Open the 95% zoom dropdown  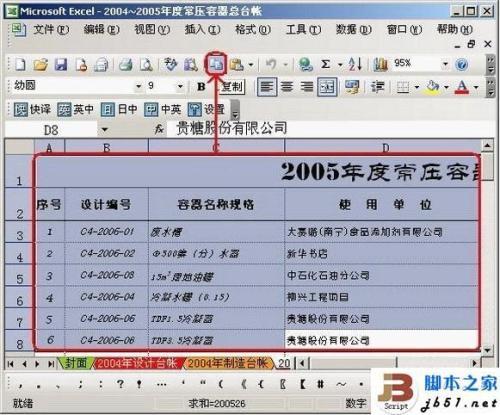tap(445, 64)
